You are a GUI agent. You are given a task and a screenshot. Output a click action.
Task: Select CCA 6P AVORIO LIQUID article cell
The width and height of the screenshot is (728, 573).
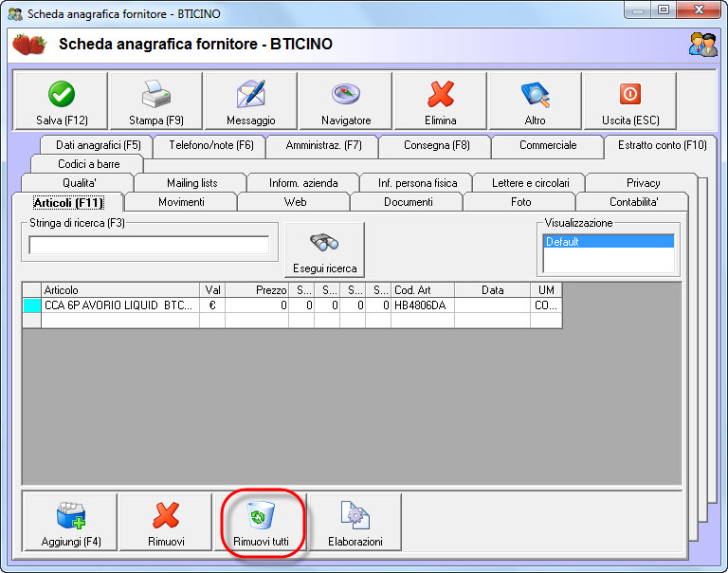pyautogui.click(x=120, y=305)
